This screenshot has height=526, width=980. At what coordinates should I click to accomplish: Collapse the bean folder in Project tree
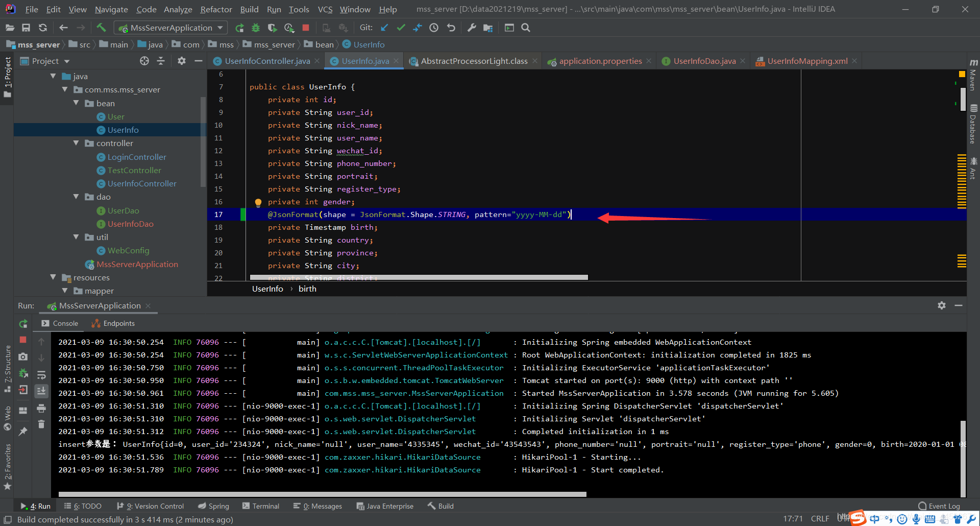pos(77,103)
